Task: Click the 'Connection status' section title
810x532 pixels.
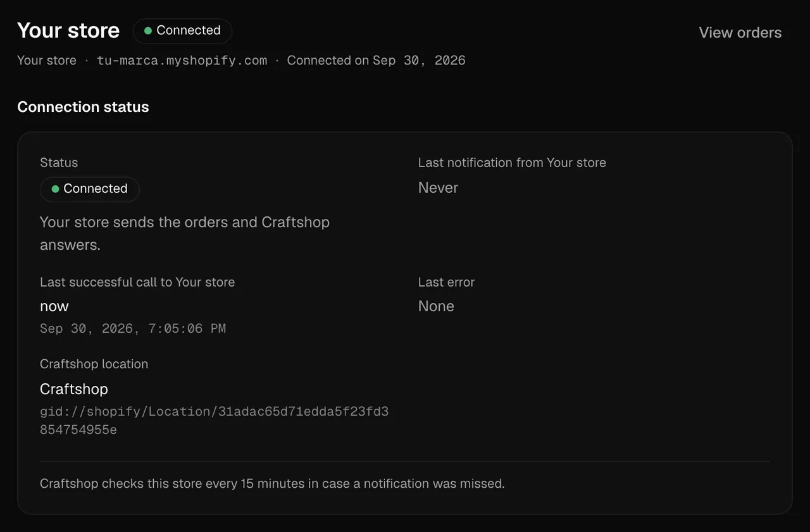Action: click(83, 107)
